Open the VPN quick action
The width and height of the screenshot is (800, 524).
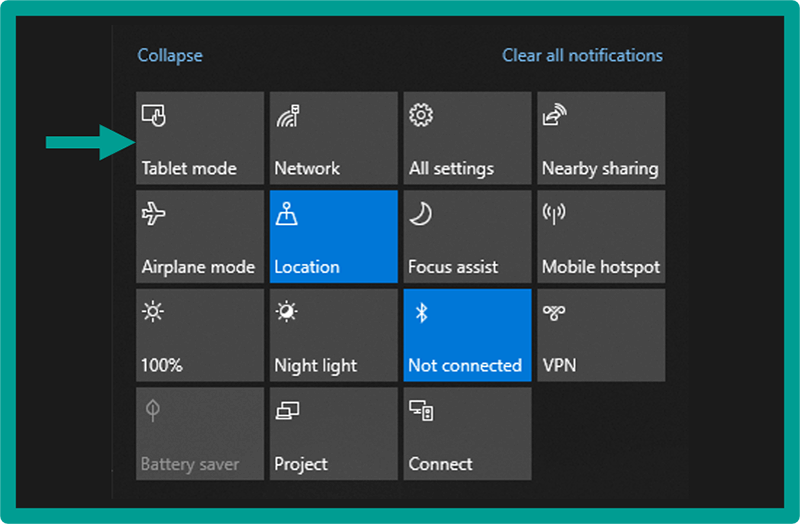601,335
